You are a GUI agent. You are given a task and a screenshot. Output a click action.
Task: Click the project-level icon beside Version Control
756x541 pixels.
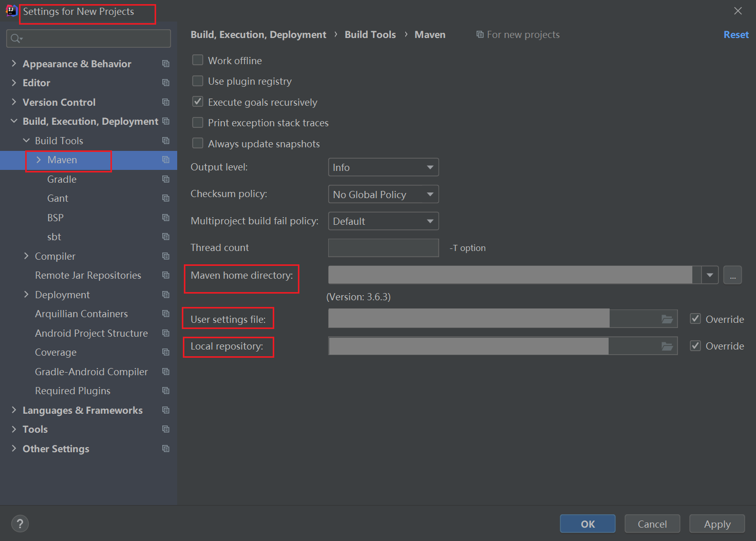[165, 102]
